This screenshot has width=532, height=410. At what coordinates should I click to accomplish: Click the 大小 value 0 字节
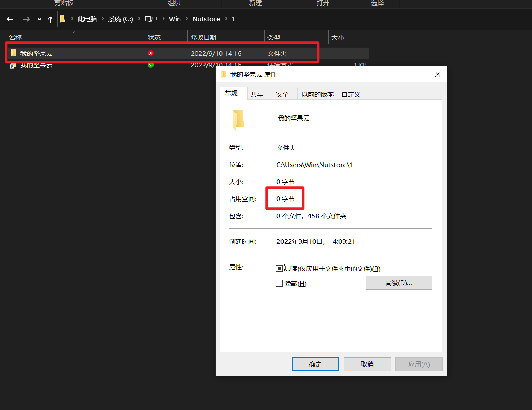[x=285, y=182]
